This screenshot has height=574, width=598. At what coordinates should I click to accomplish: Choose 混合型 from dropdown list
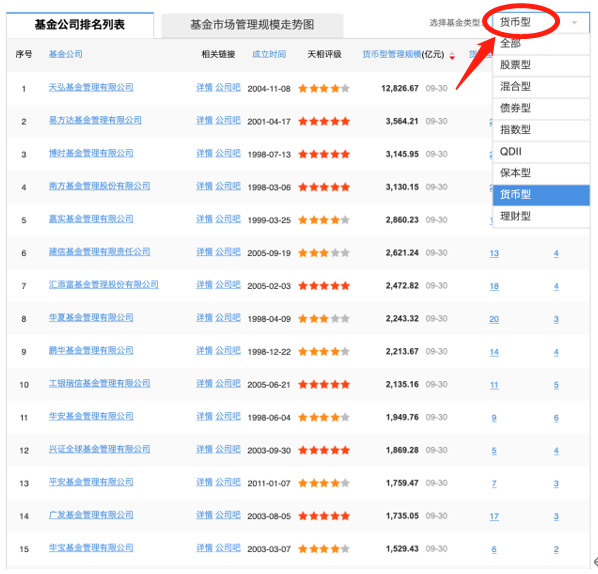point(541,87)
